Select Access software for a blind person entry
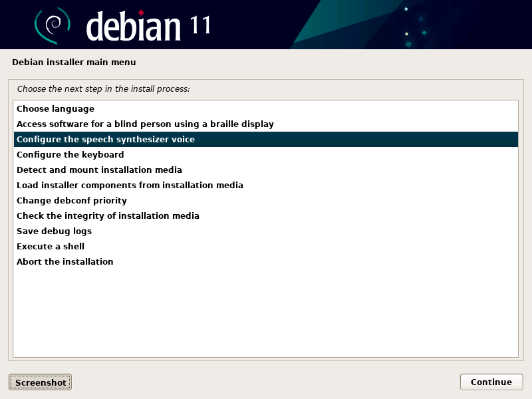532x399 pixels. pos(265,124)
